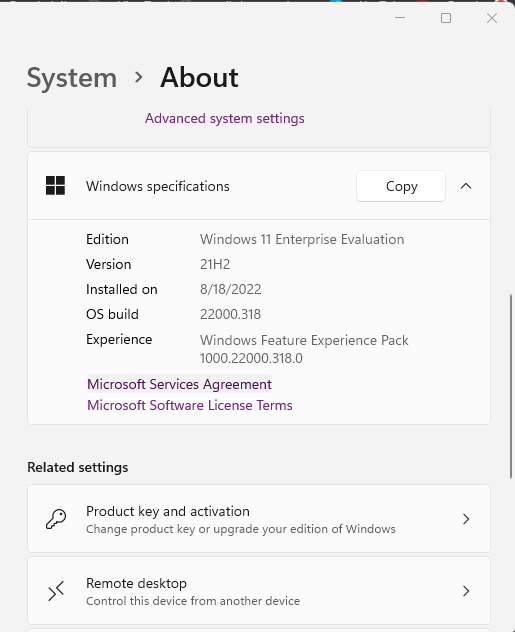The image size is (515, 632).
Task: Click the edition value Windows 11 Enterprise Evaluation
Action: coord(302,239)
